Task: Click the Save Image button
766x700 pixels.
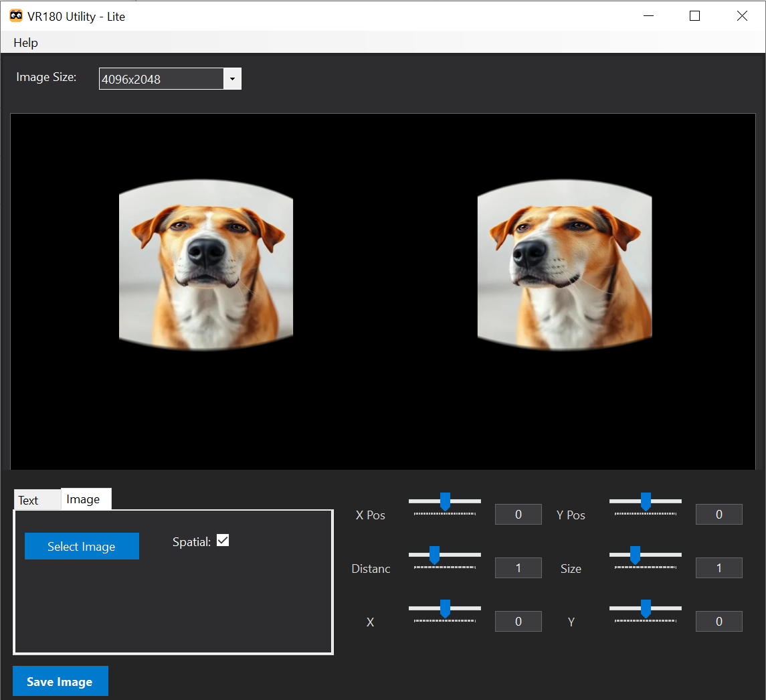Action: click(60, 681)
